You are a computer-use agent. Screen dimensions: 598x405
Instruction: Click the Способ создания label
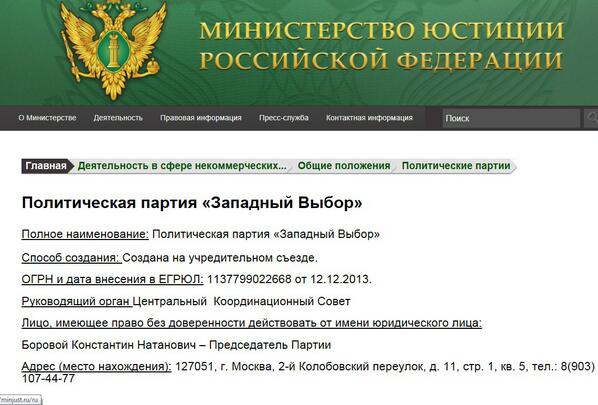[x=71, y=258]
